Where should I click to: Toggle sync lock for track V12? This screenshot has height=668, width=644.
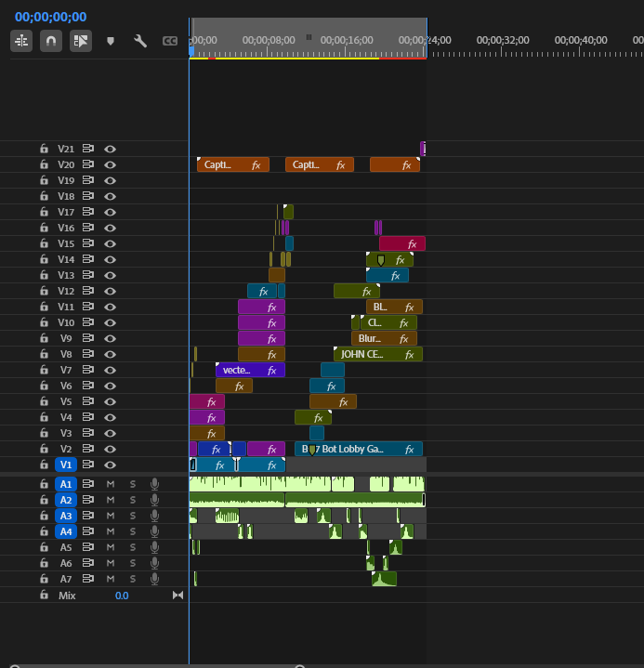click(87, 291)
